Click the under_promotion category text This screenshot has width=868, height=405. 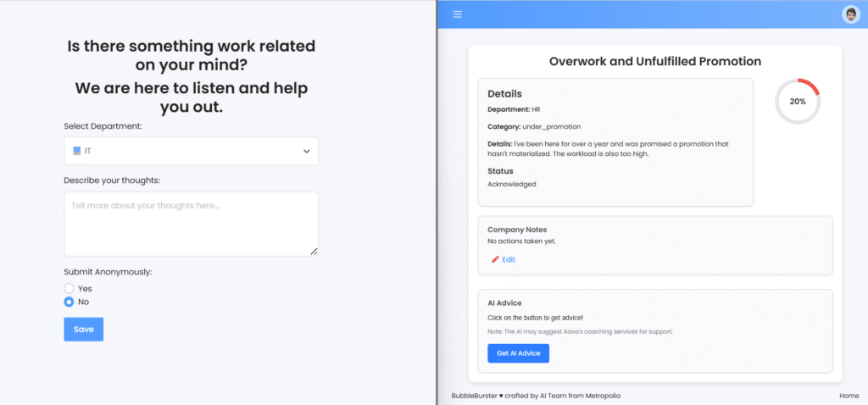tap(551, 126)
